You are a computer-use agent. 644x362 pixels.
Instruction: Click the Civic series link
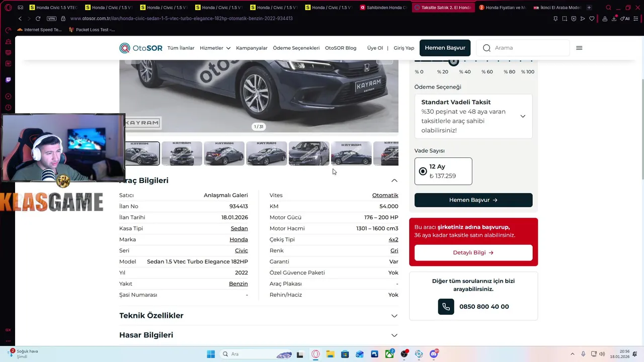242,250
